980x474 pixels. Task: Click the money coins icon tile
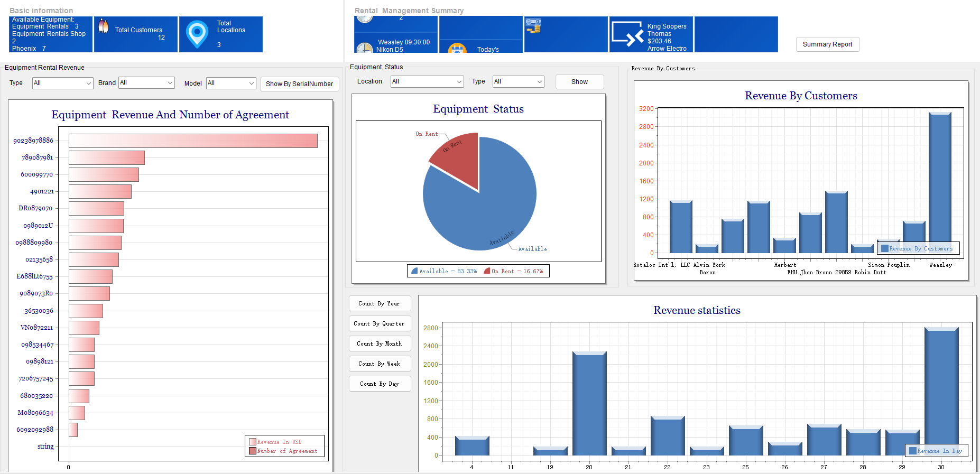point(533,25)
